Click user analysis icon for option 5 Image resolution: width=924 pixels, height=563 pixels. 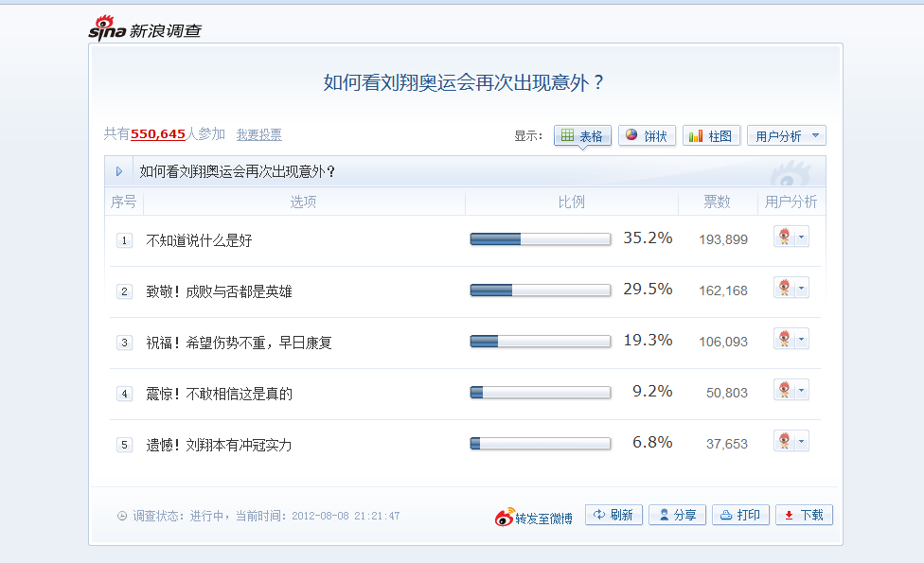click(x=784, y=441)
